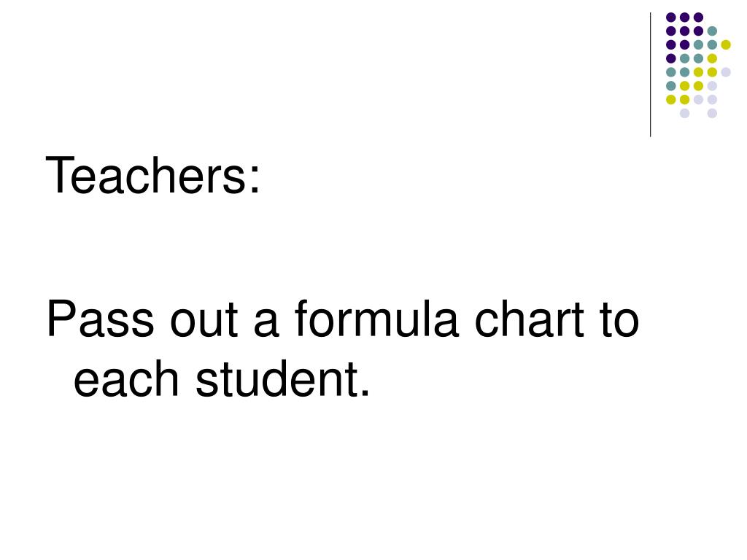Select the word "chart" in the sentence
Image resolution: width=747 pixels, height=560 pixels.
coord(530,318)
